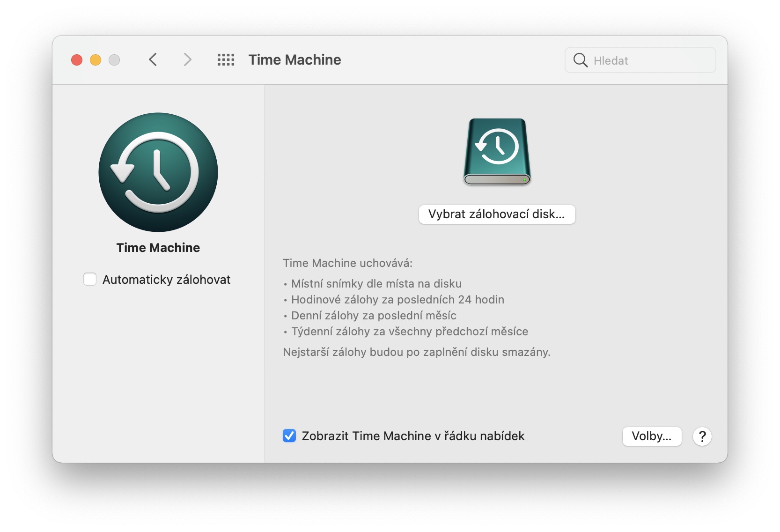
Task: Minimize the window with the yellow button
Action: (96, 60)
